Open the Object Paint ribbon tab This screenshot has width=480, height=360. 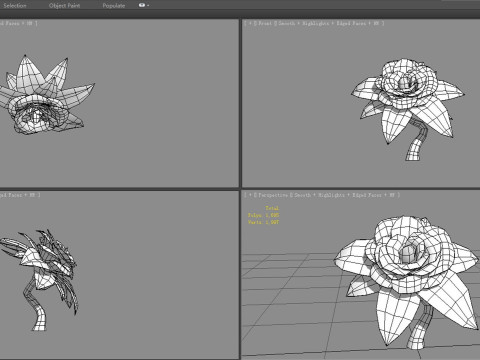coord(64,6)
